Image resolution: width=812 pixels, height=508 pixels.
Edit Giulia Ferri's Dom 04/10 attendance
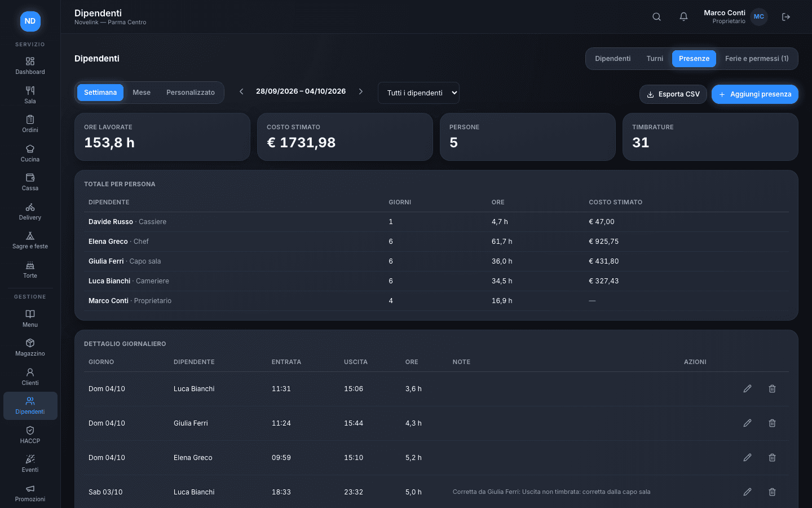pos(747,423)
